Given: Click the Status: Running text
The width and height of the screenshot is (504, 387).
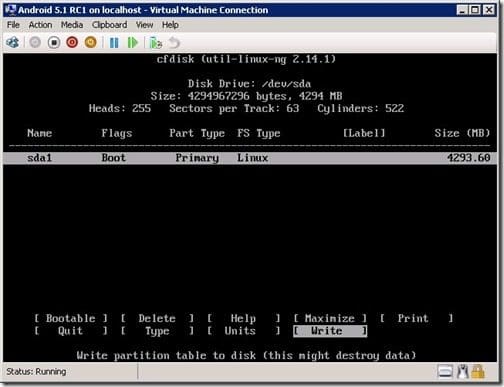Looking at the screenshot, I should (36, 371).
